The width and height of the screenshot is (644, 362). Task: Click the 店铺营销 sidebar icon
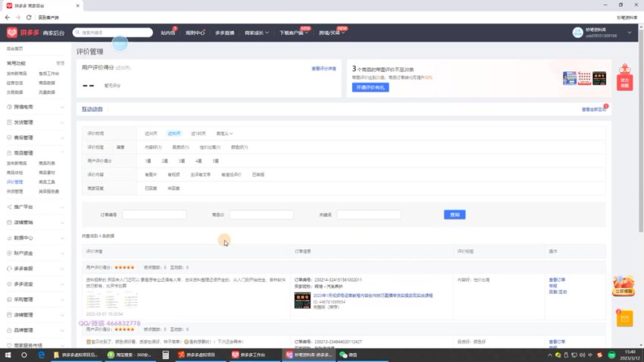(9, 223)
